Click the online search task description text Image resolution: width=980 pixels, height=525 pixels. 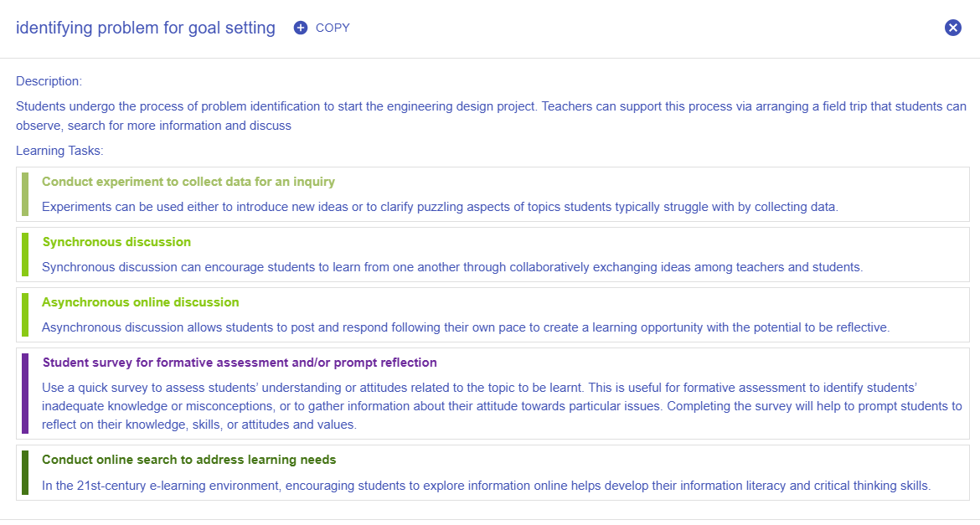pyautogui.click(x=486, y=485)
